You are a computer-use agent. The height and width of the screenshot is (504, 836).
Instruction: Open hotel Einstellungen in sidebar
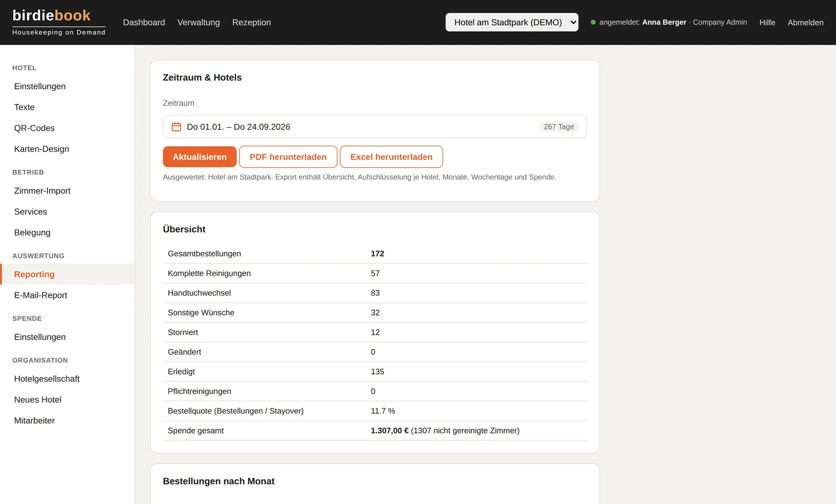67,86
